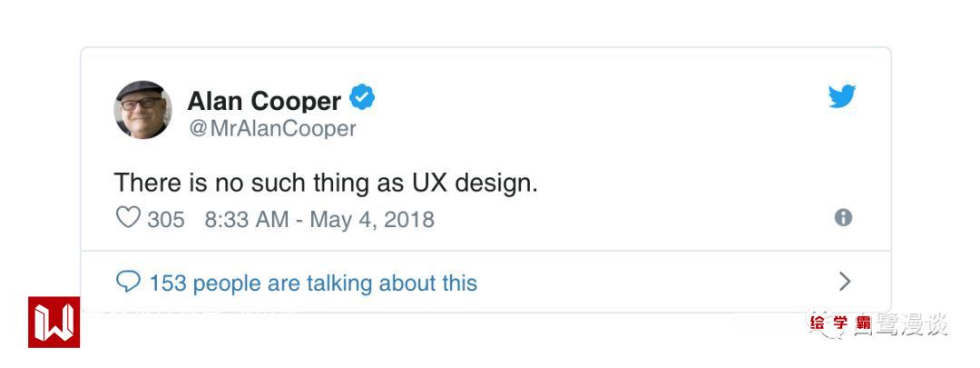This screenshot has height=368, width=980.
Task: Click the red 绘学霸 watermark text
Action: pyautogui.click(x=840, y=323)
